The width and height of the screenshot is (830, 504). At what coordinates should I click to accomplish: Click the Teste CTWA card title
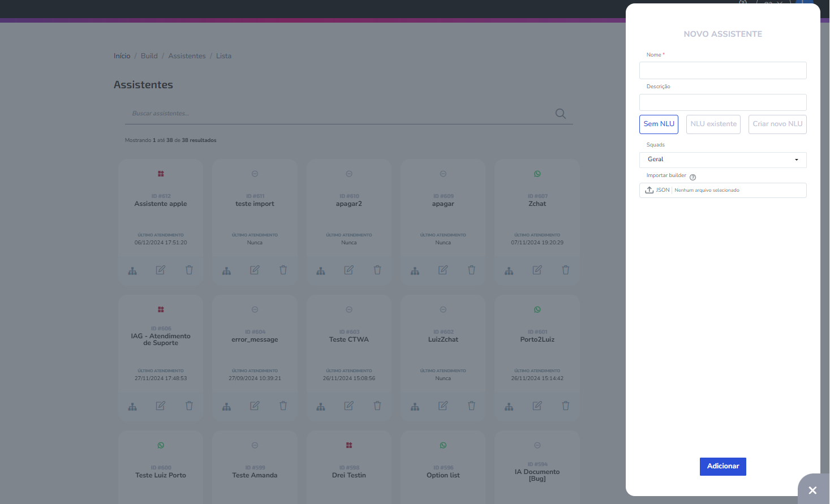pos(349,339)
